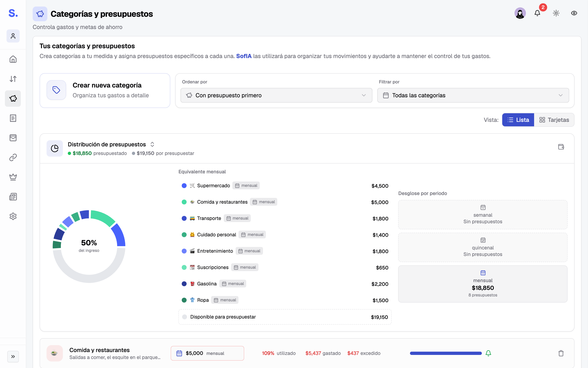Expand sidebar with double chevron button
Screen dimensions: 588x368
[13, 357]
